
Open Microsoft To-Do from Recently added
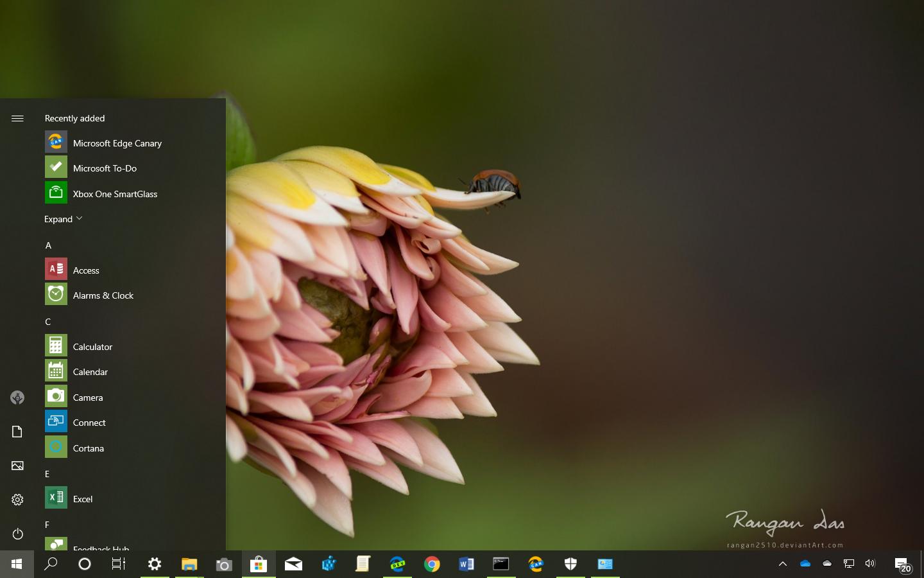click(x=105, y=168)
